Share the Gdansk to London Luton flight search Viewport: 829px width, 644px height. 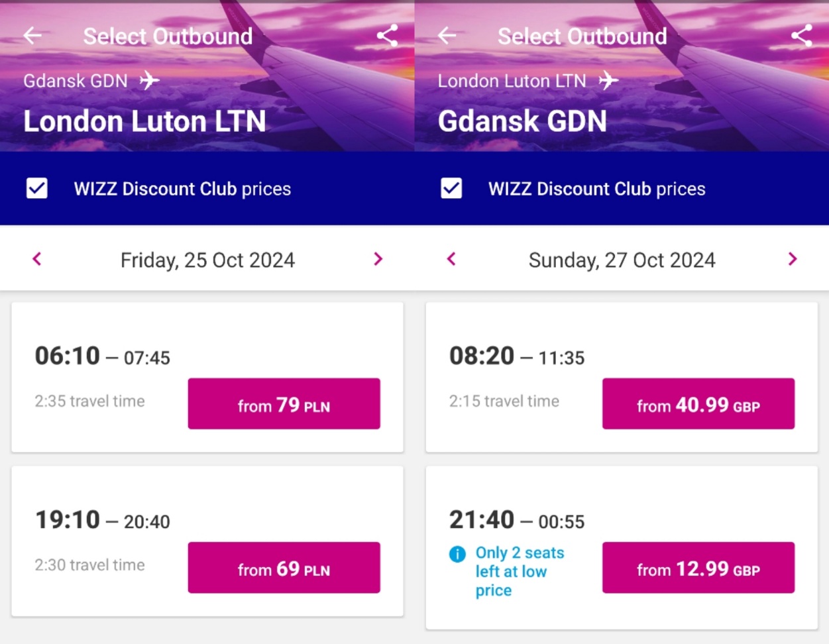387,35
